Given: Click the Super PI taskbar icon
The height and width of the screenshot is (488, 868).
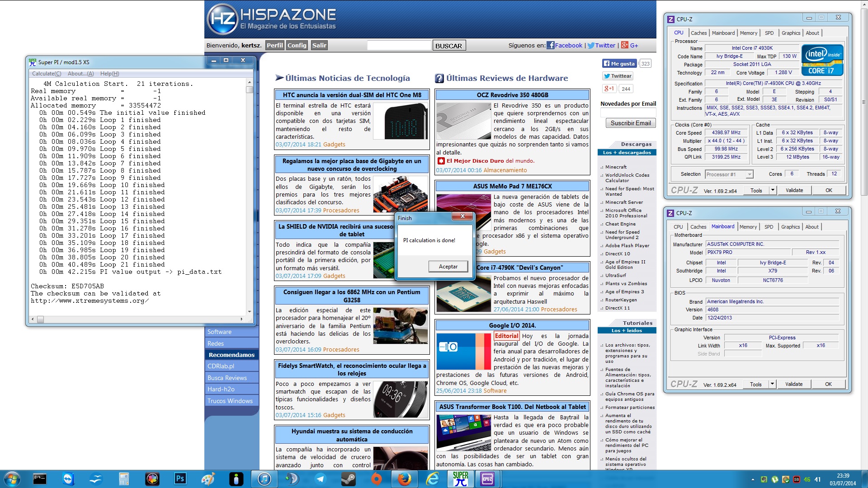Looking at the screenshot, I should pos(460,479).
